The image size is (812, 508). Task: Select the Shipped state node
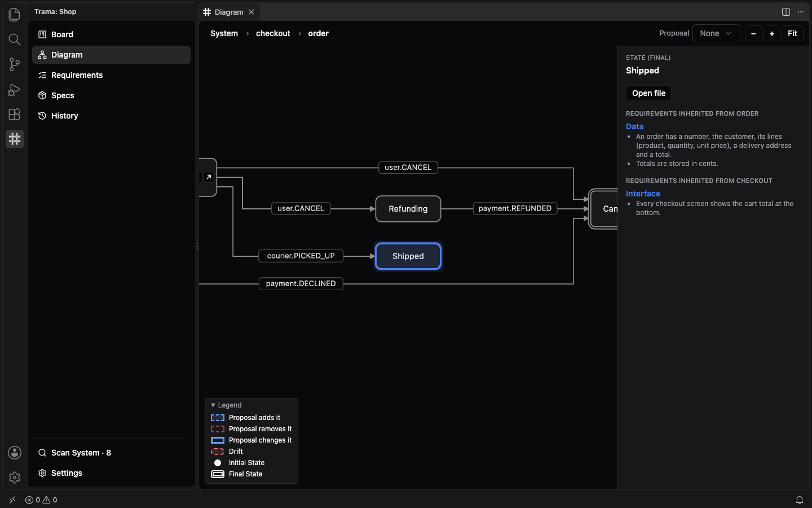(x=408, y=256)
